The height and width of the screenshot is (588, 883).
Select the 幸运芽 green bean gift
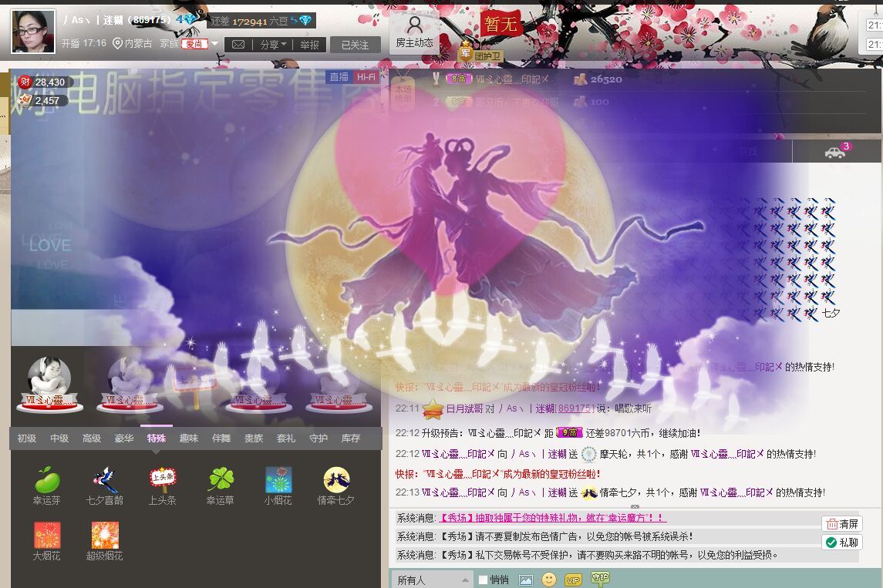[47, 480]
